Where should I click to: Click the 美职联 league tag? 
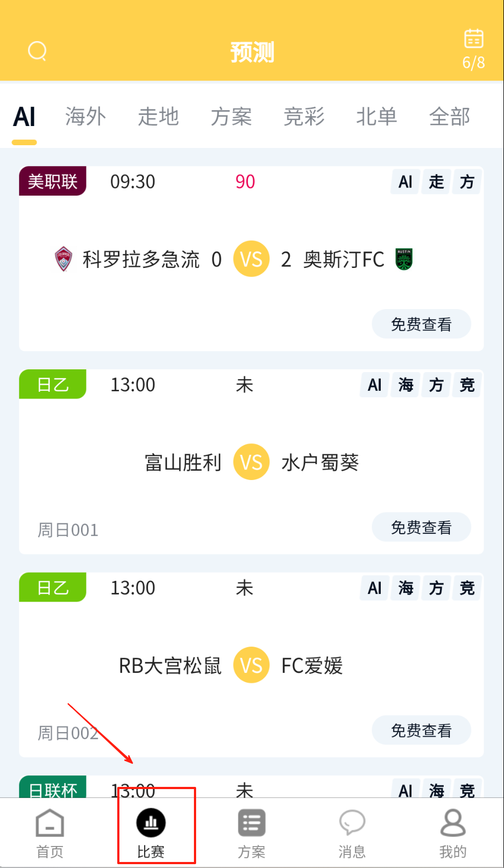click(53, 181)
